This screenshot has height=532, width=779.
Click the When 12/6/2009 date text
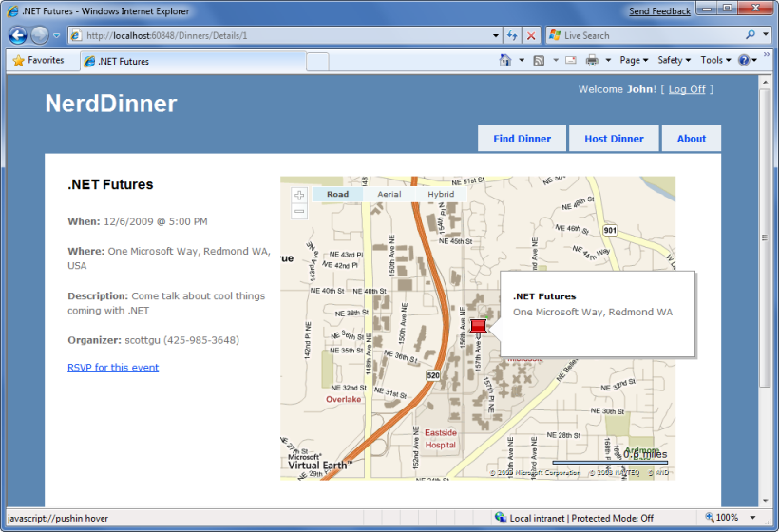138,221
